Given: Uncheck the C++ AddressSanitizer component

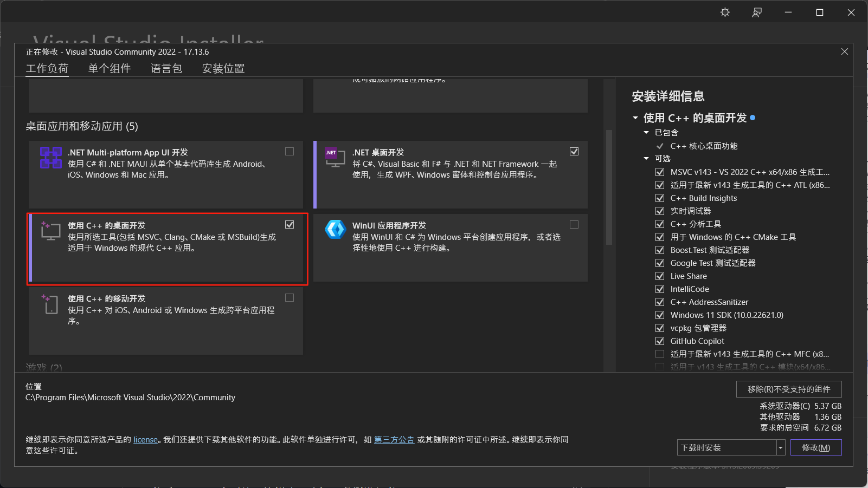Looking at the screenshot, I should tap(660, 302).
